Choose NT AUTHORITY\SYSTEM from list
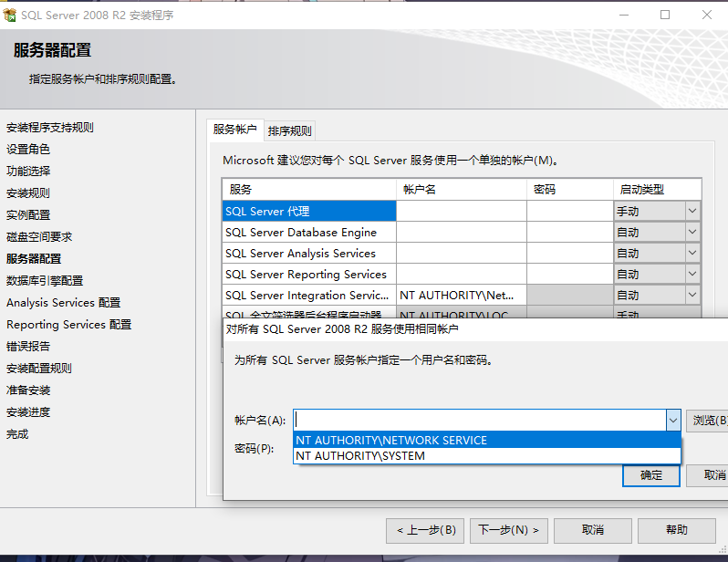The image size is (728, 562). coord(487,455)
